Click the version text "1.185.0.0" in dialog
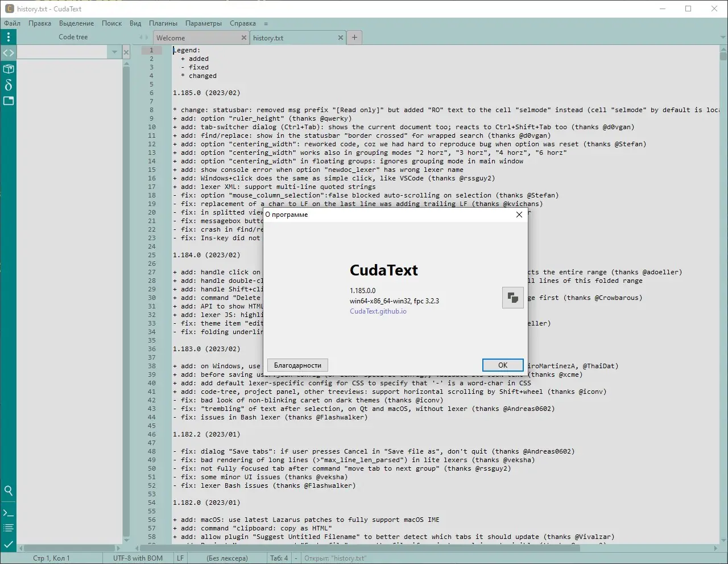 point(363,291)
